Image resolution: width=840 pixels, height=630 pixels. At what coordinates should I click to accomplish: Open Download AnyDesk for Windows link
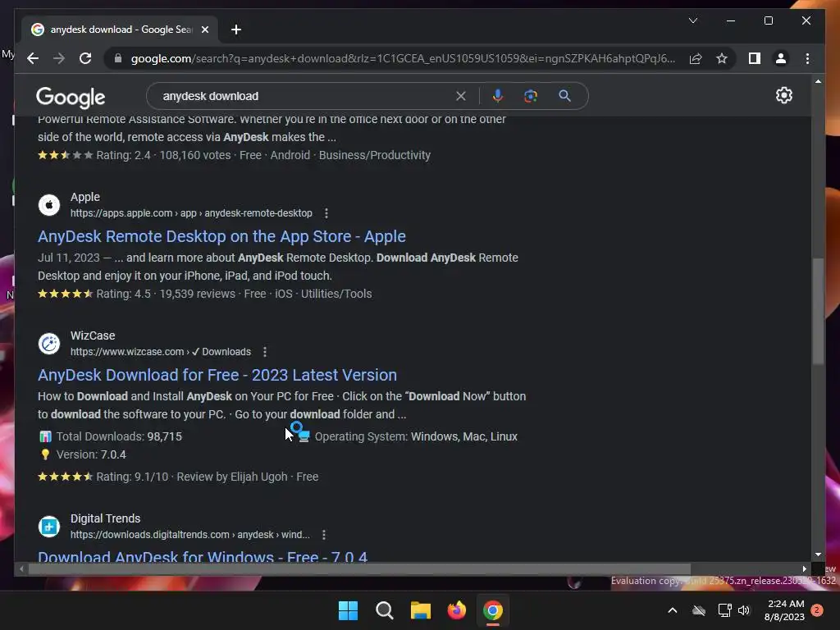(203, 556)
